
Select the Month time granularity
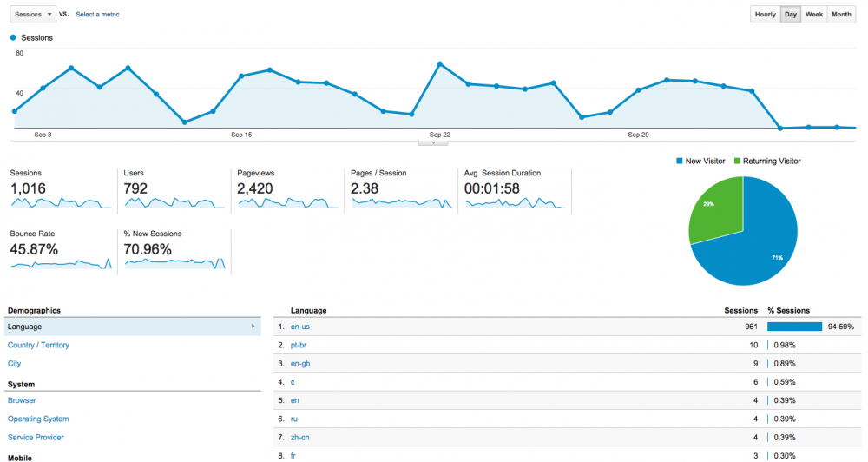coord(841,15)
